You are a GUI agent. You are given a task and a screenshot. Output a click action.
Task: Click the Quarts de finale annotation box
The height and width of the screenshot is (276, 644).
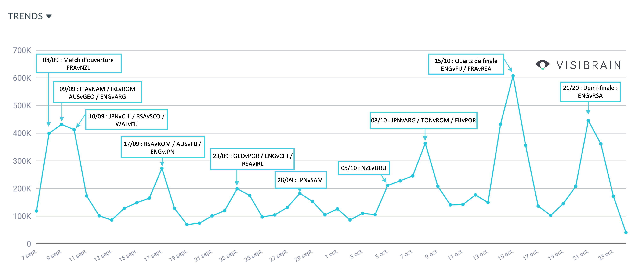pyautogui.click(x=466, y=65)
